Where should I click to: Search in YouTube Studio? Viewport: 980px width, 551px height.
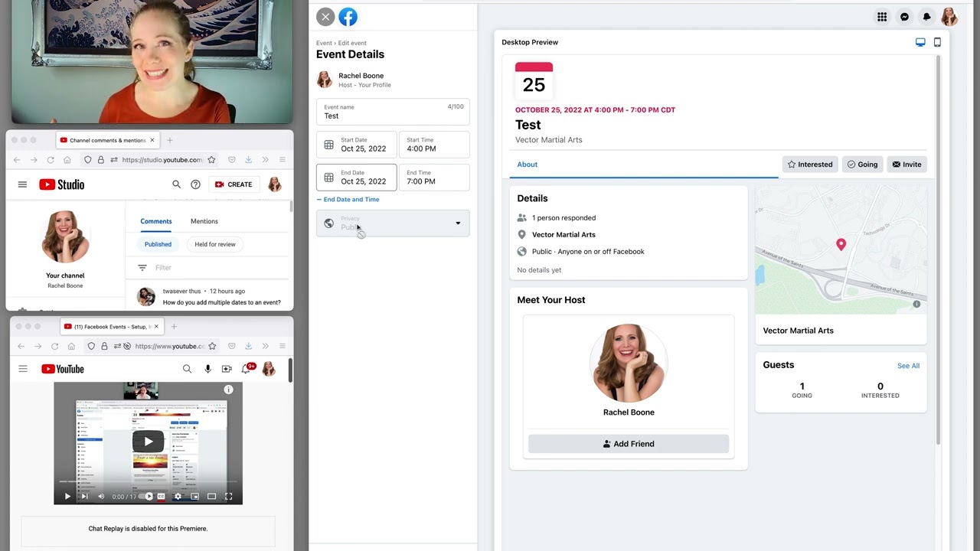[x=176, y=184]
